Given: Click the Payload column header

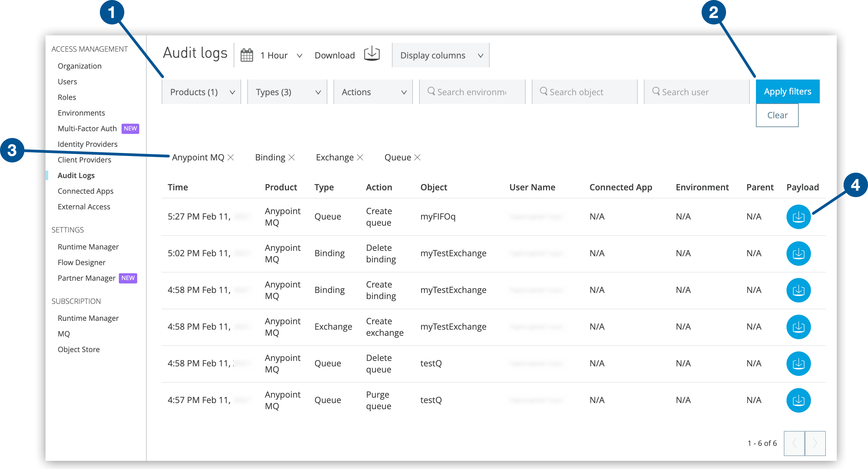Looking at the screenshot, I should [x=803, y=187].
